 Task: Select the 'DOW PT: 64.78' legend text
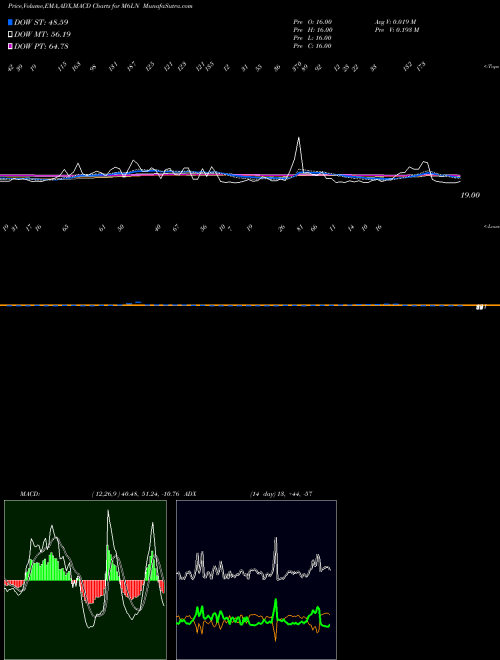point(41,46)
